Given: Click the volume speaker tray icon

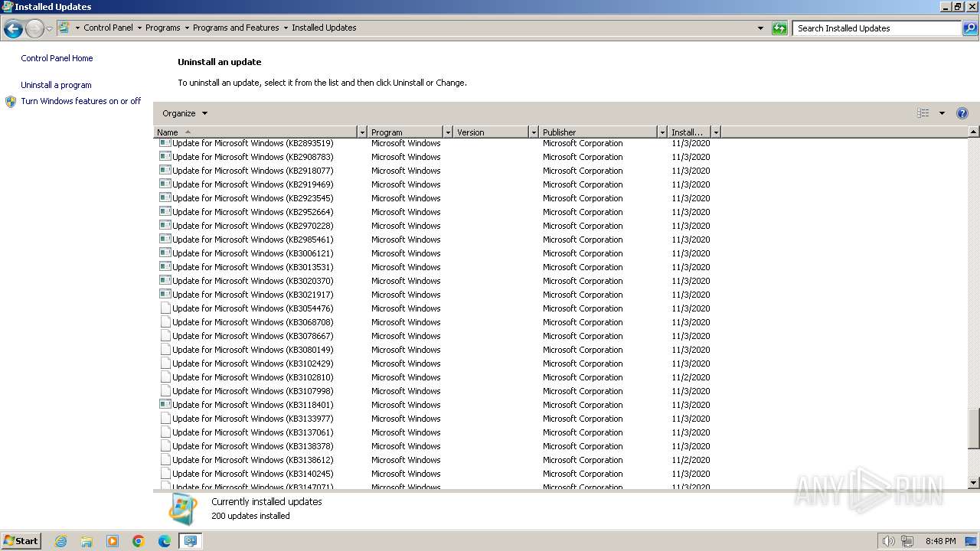Looking at the screenshot, I should click(888, 541).
